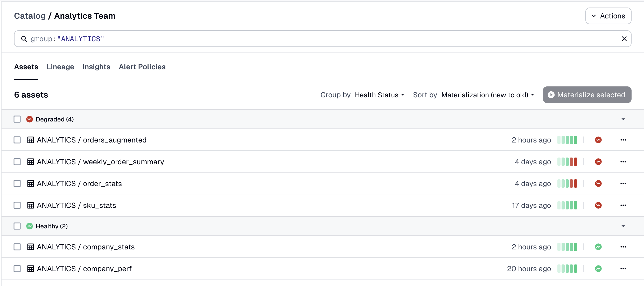
Task: Switch to the Lineage tab
Action: pyautogui.click(x=60, y=67)
